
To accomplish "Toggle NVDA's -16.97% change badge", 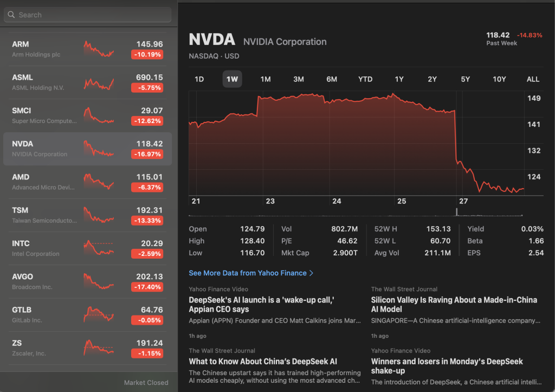I will [147, 153].
